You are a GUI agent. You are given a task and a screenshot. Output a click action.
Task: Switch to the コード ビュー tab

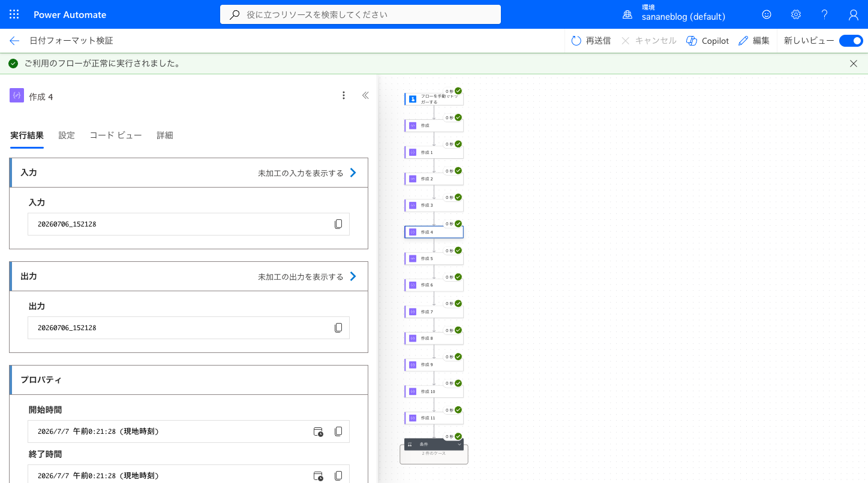pyautogui.click(x=116, y=135)
